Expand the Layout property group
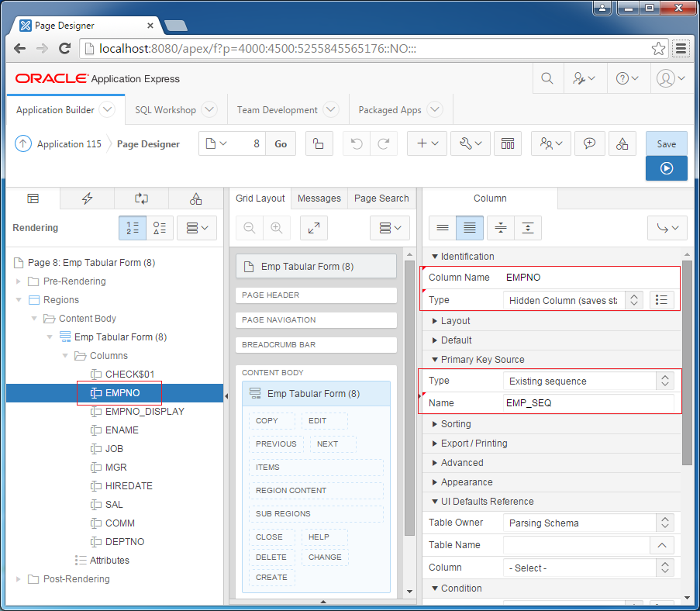 (x=434, y=321)
